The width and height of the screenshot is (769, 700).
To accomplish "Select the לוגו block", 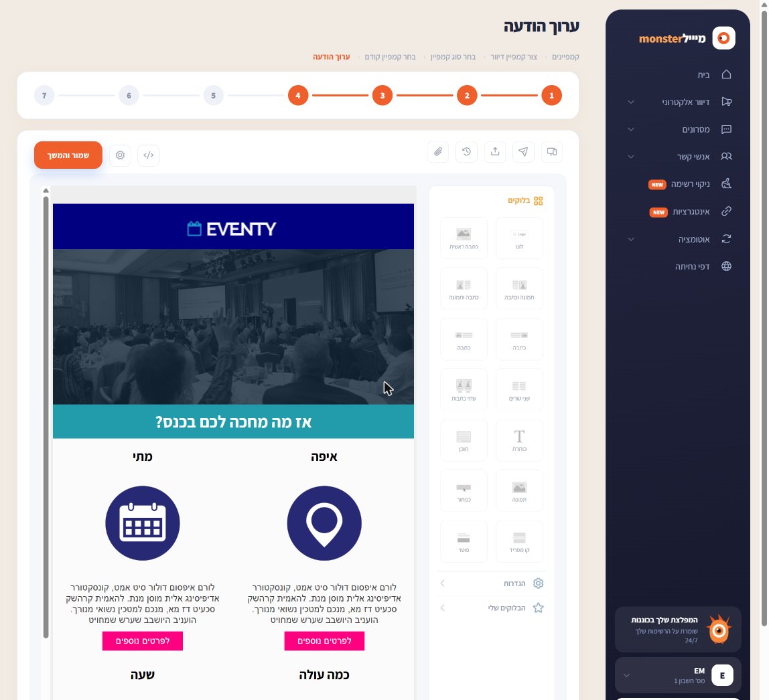I will click(519, 238).
